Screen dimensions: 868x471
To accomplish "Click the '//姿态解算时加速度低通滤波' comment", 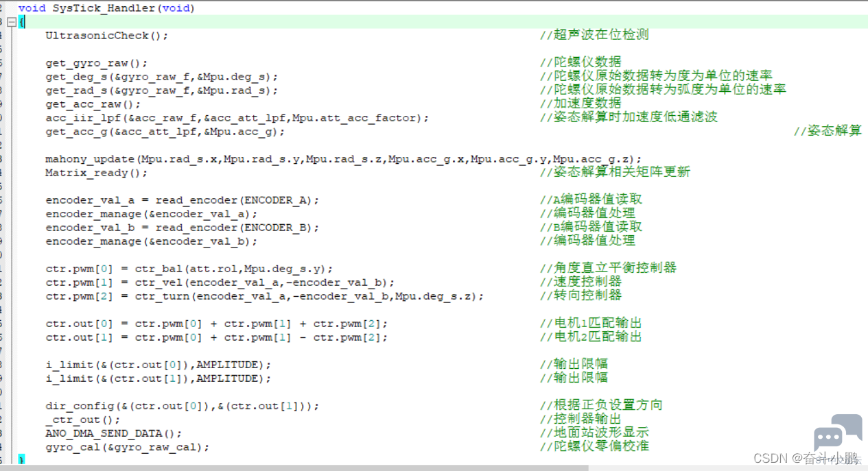I will (x=629, y=117).
